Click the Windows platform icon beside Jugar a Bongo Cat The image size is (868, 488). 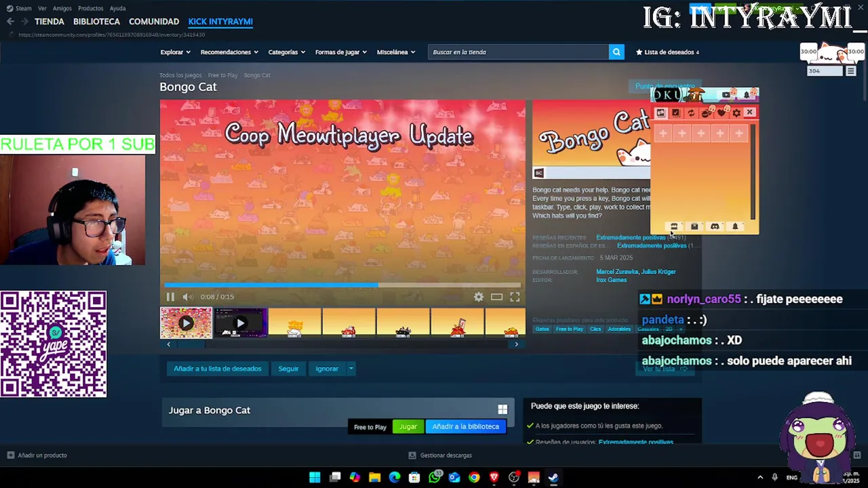502,409
